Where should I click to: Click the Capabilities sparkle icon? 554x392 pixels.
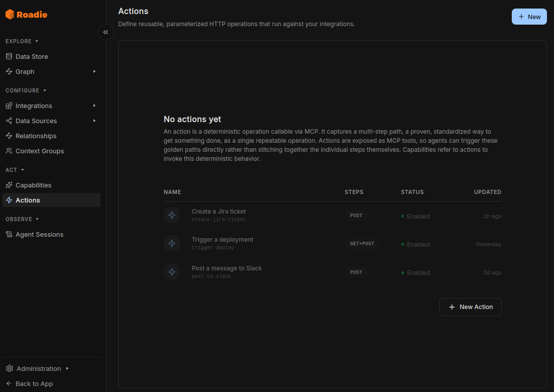click(9, 185)
